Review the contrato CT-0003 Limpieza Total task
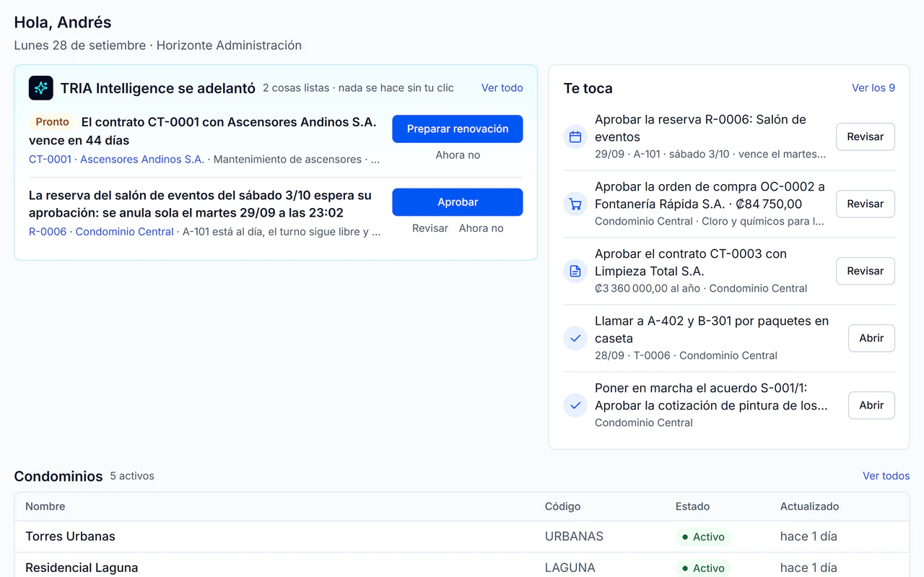The image size is (924, 577). (866, 271)
